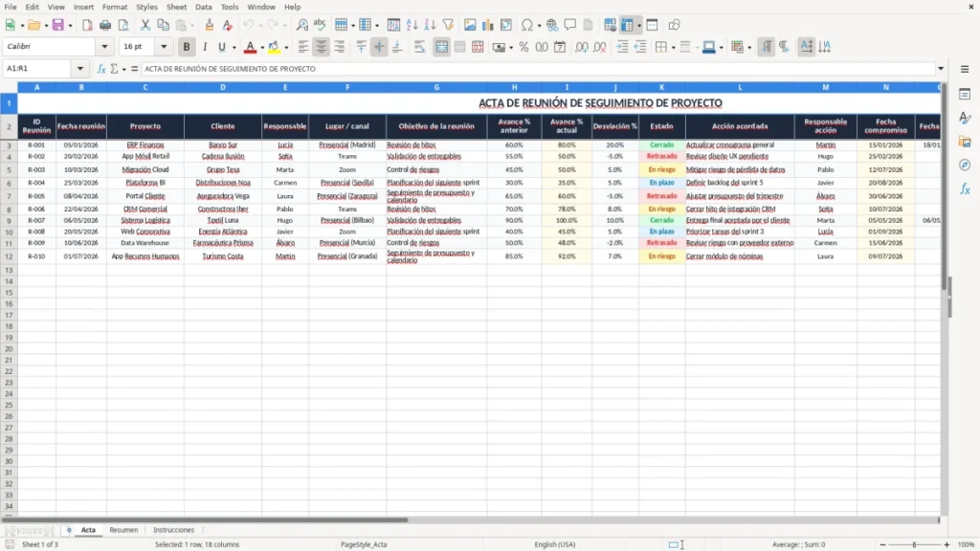Image resolution: width=980 pixels, height=551 pixels.
Task: Print the spreadsheet with the printer icon
Action: pyautogui.click(x=105, y=25)
